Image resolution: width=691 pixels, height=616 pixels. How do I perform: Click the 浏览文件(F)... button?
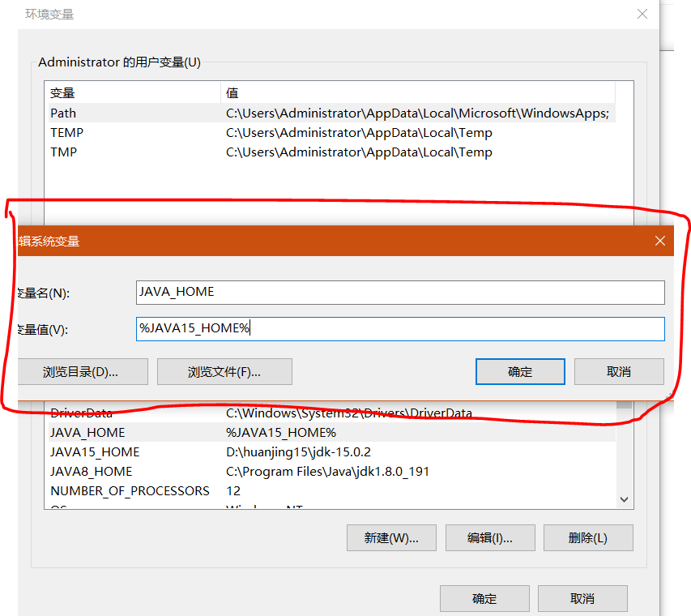(x=224, y=371)
